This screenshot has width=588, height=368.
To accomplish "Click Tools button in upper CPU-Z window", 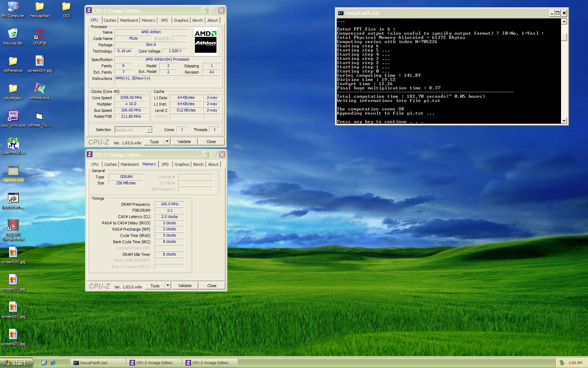I will tap(154, 142).
